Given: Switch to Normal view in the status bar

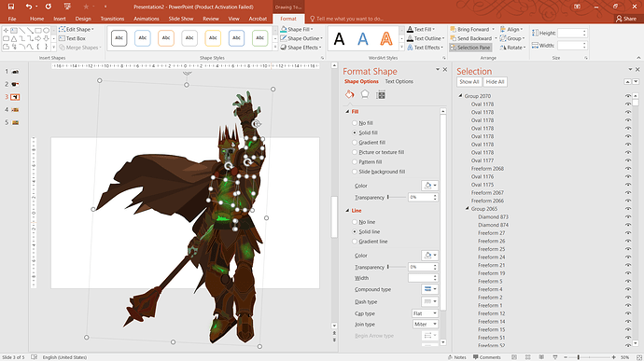Looking at the screenshot, I should (x=514, y=357).
